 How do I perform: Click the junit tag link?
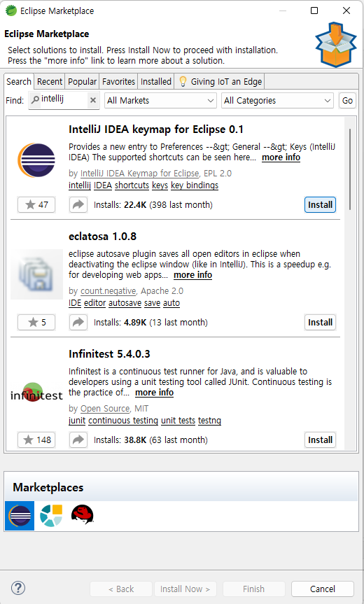[x=77, y=421]
